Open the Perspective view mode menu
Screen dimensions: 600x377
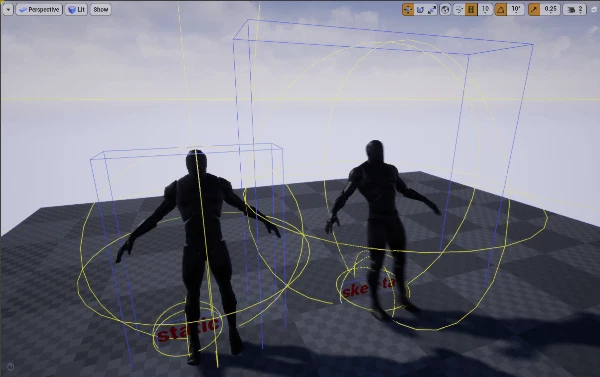pos(39,10)
